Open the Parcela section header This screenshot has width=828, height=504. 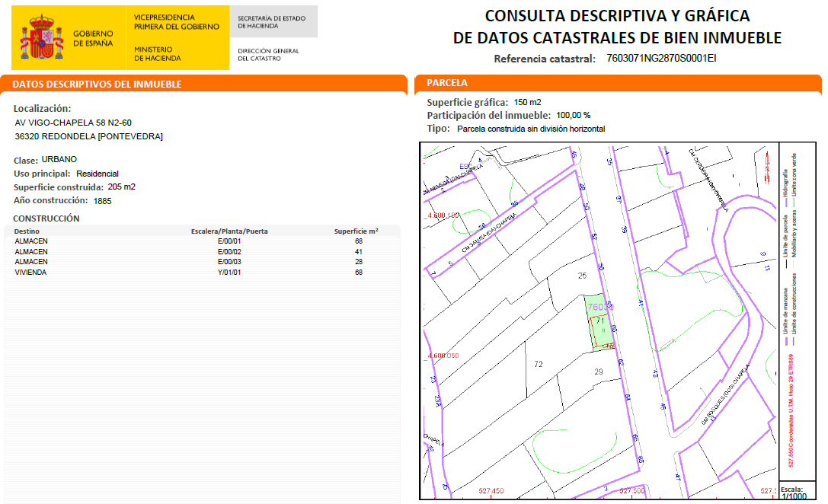tap(447, 83)
